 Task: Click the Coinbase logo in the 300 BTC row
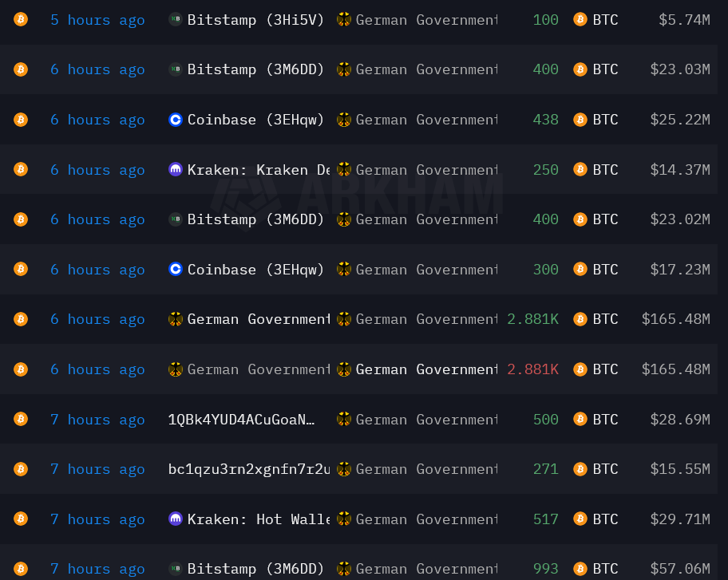[176, 270]
